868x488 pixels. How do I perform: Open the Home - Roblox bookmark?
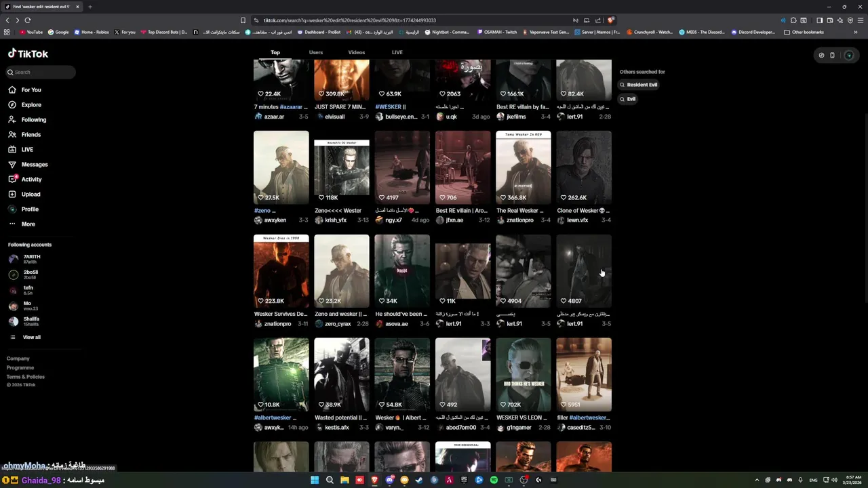[92, 32]
